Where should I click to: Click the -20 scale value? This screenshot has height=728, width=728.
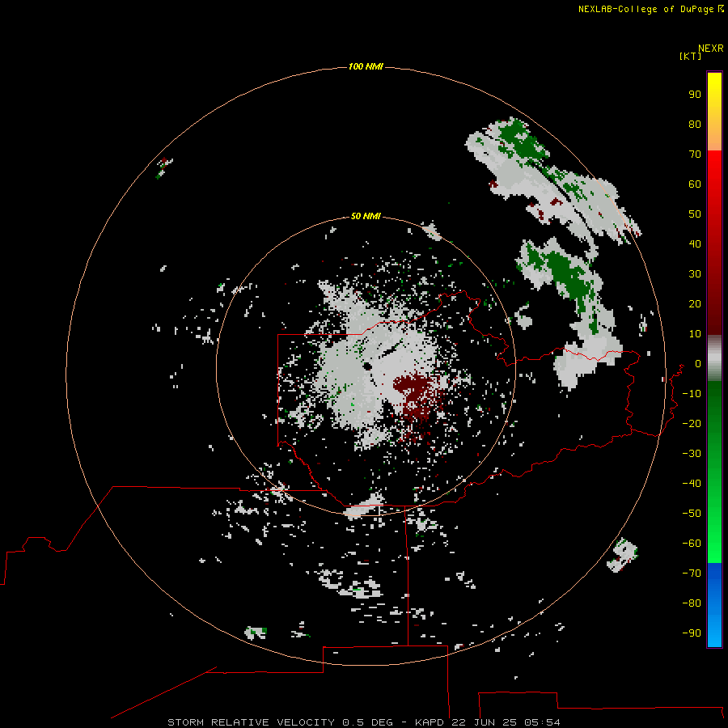(692, 424)
